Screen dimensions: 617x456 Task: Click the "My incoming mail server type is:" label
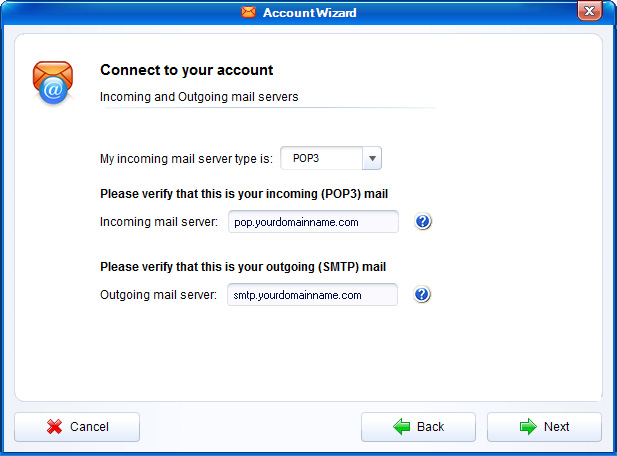[185, 158]
